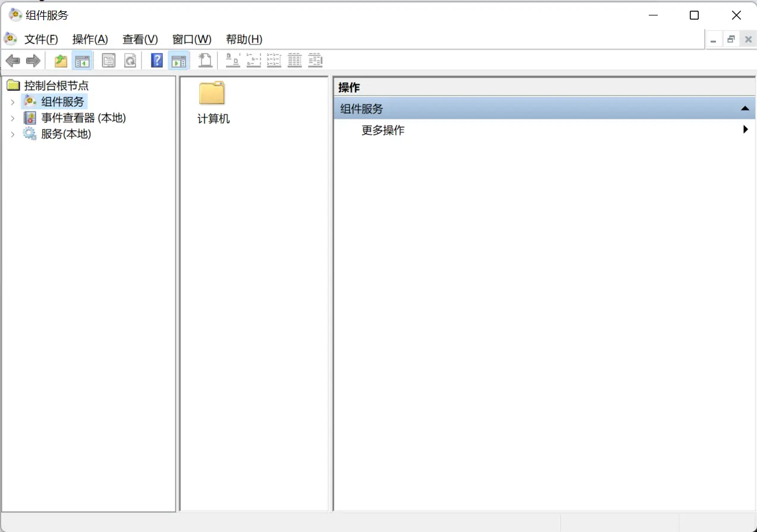Close the 组件服务 main window
Screen dimensions: 757x532
[x=736, y=15]
